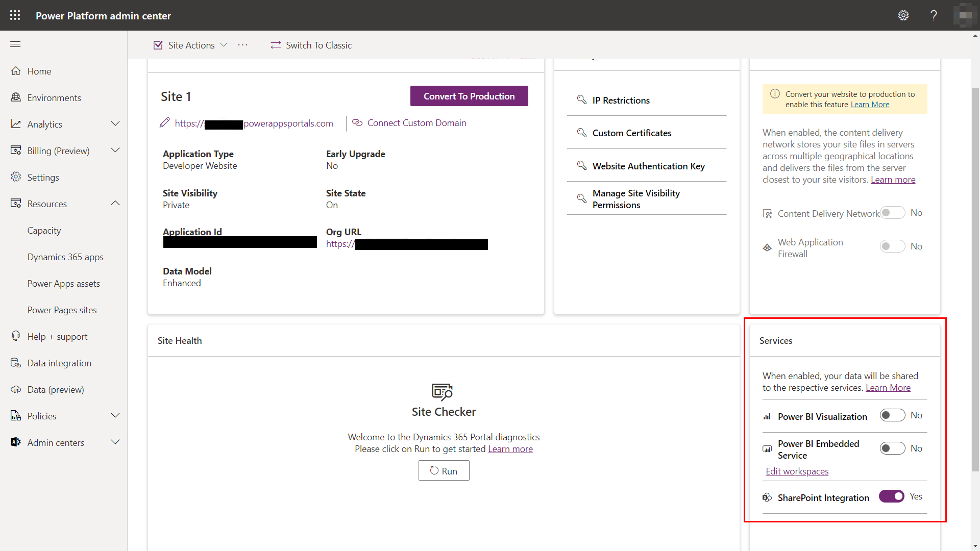Toggle the Web Application Firewall switch

[892, 245]
